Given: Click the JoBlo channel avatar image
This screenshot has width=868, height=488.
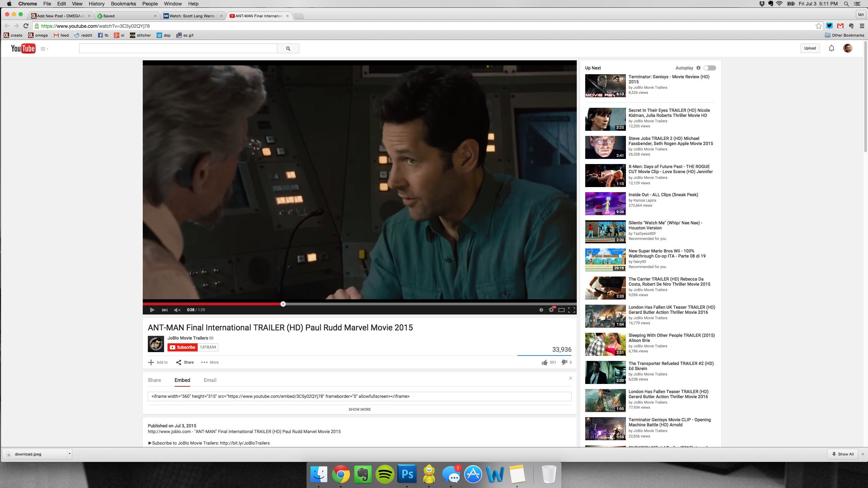Looking at the screenshot, I should (x=156, y=344).
